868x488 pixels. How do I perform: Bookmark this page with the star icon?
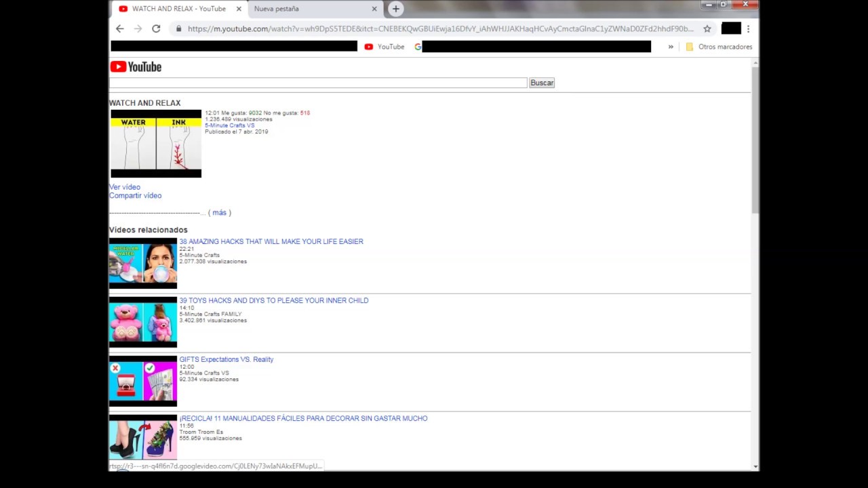coord(707,28)
